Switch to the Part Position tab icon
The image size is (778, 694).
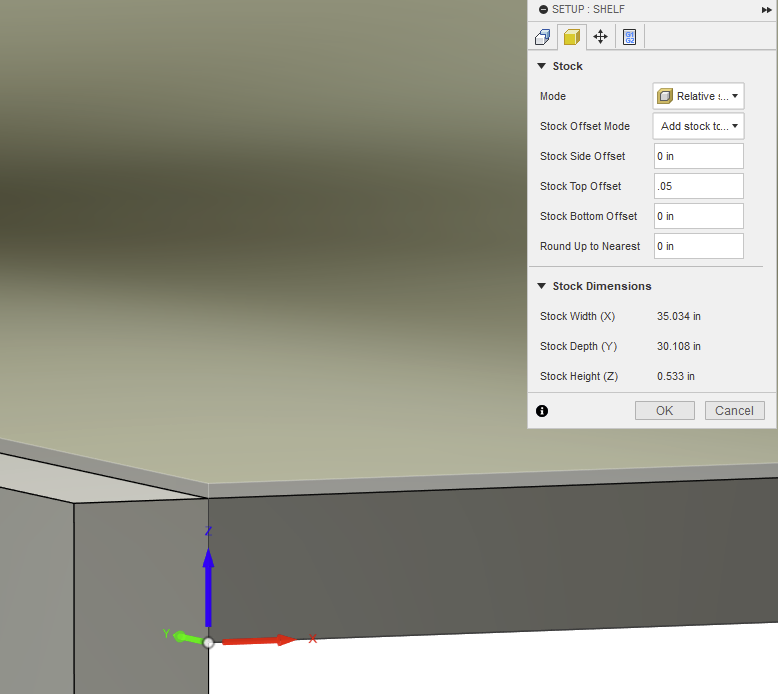600,37
